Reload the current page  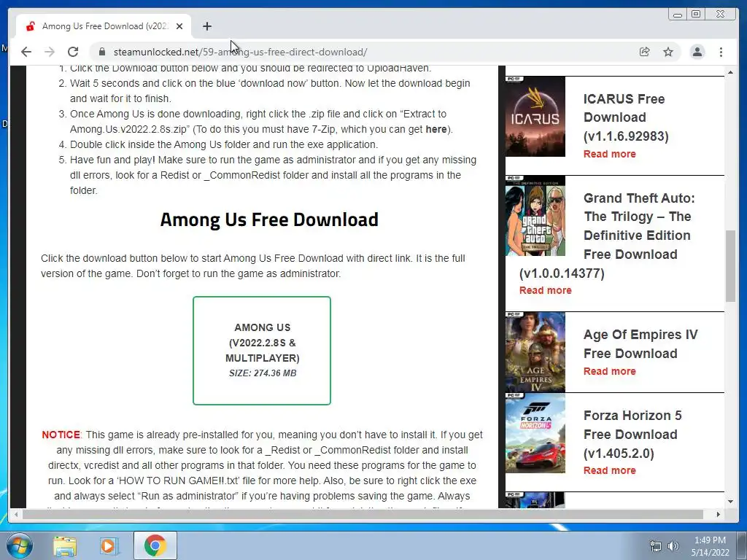(x=73, y=52)
